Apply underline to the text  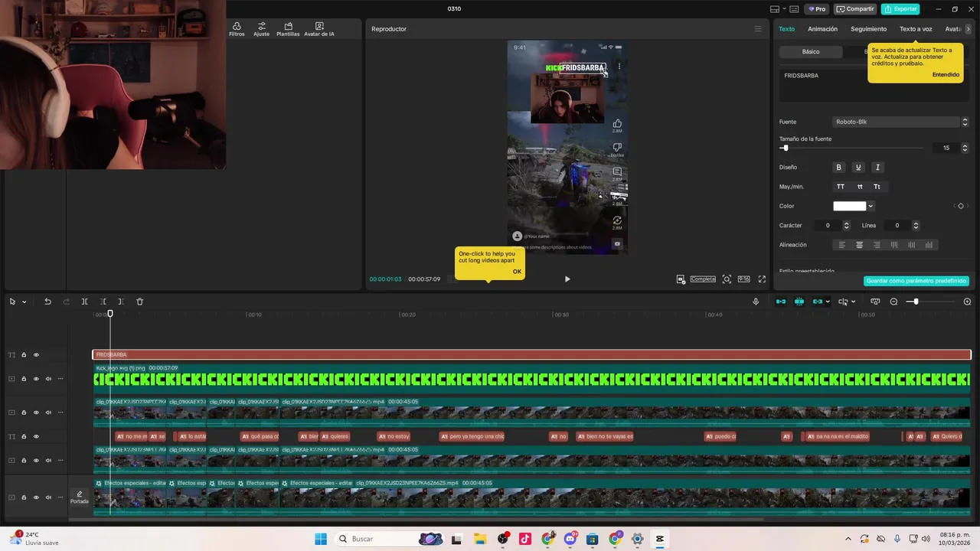coord(858,168)
